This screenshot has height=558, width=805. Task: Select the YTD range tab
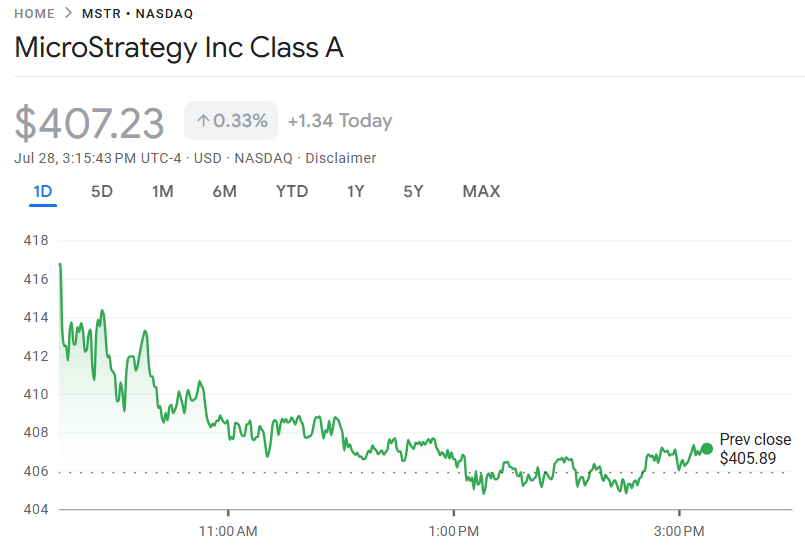click(x=292, y=191)
